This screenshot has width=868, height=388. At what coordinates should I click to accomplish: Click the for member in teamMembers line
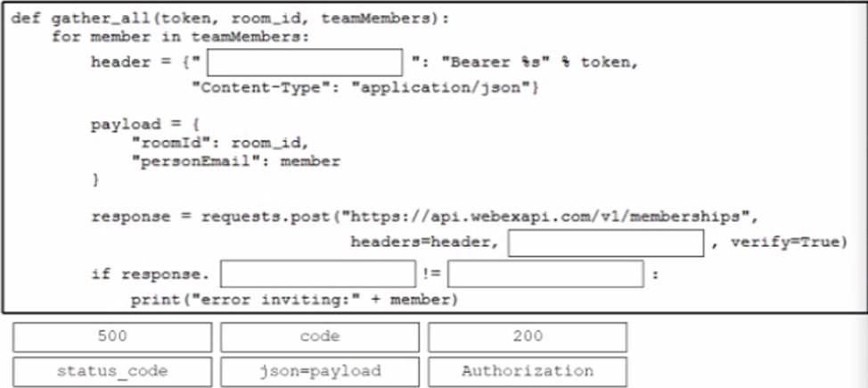tap(181, 37)
